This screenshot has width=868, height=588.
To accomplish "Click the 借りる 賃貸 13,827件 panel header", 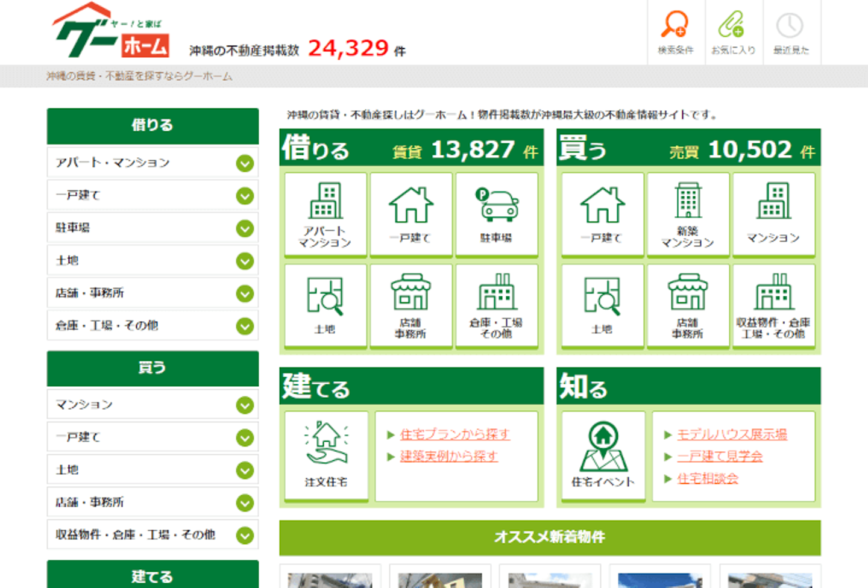I will [412, 148].
